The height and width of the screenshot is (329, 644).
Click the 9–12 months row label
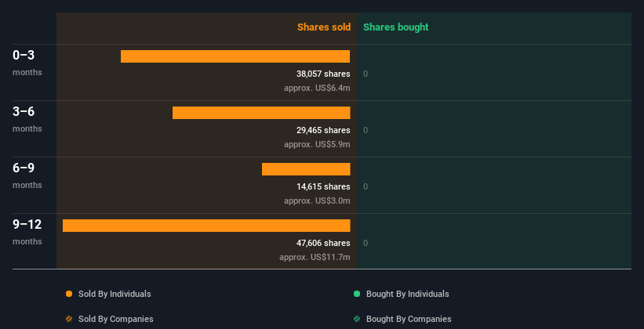click(x=27, y=225)
